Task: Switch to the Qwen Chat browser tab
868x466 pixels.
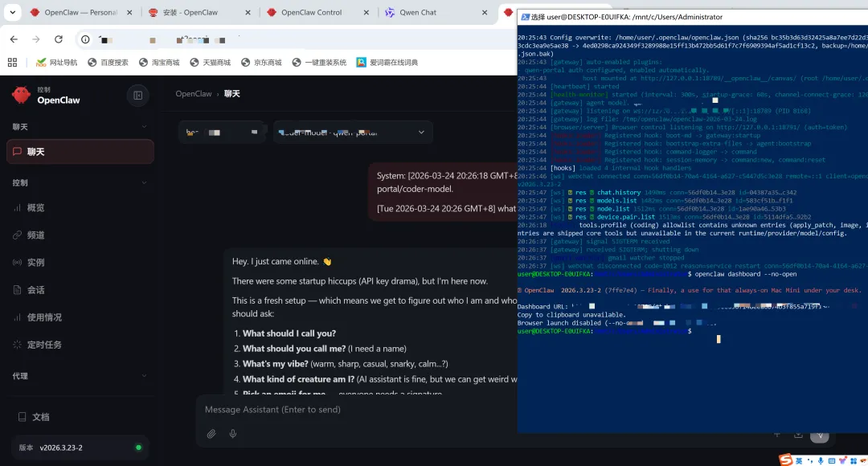Action: point(436,12)
